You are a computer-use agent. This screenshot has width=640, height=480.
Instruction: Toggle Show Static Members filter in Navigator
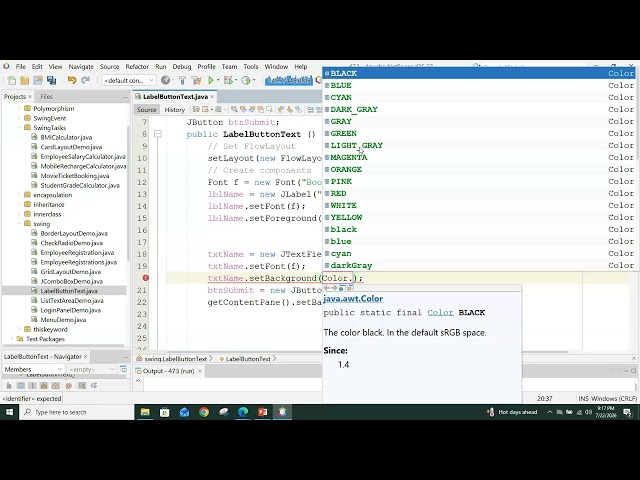tap(33, 385)
